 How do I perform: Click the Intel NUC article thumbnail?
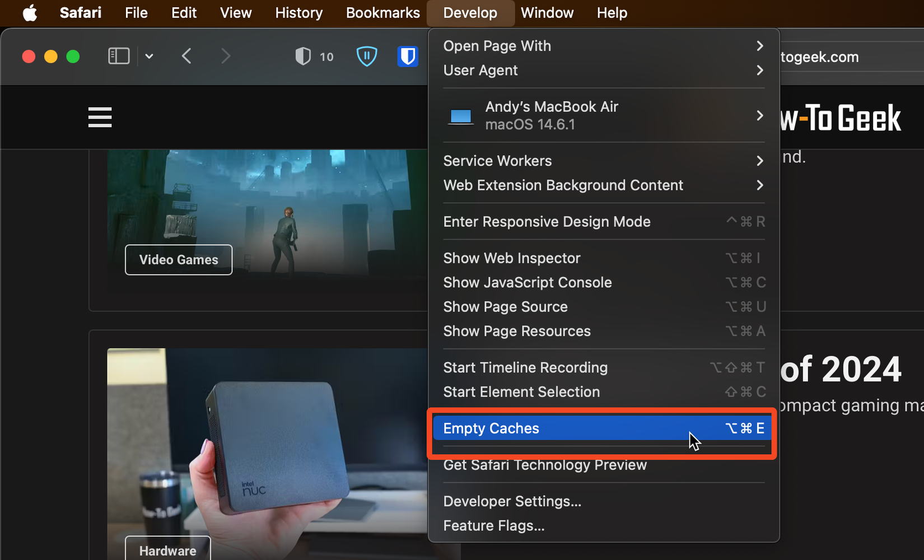tap(267, 454)
